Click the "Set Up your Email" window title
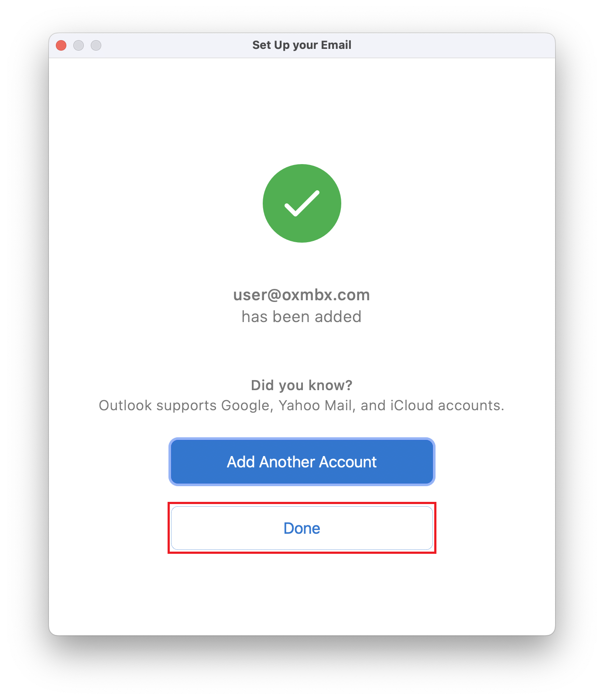 pos(302,45)
